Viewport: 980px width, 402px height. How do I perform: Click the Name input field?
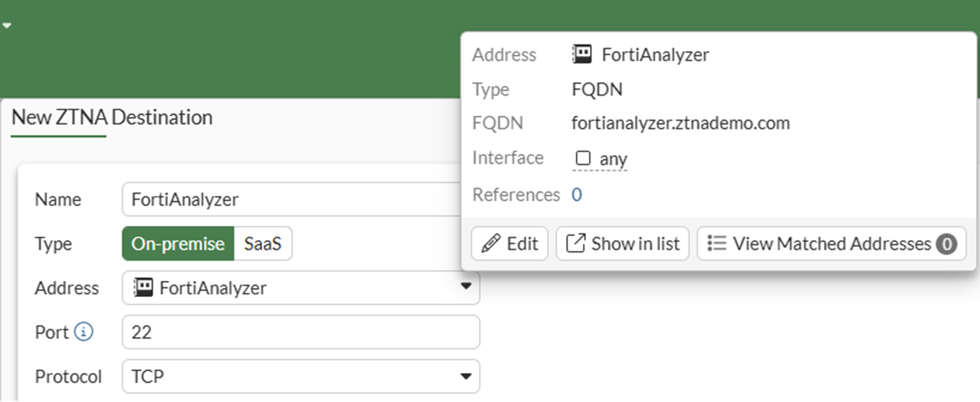[291, 199]
